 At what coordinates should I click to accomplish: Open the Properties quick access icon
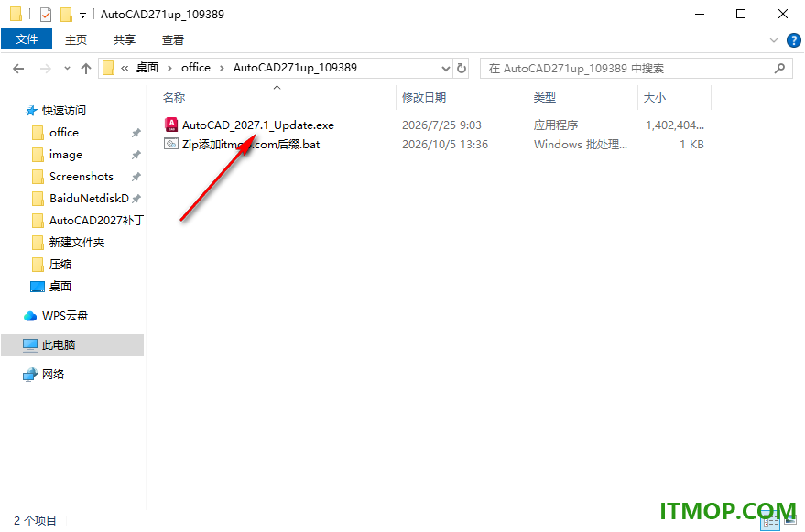[x=46, y=15]
